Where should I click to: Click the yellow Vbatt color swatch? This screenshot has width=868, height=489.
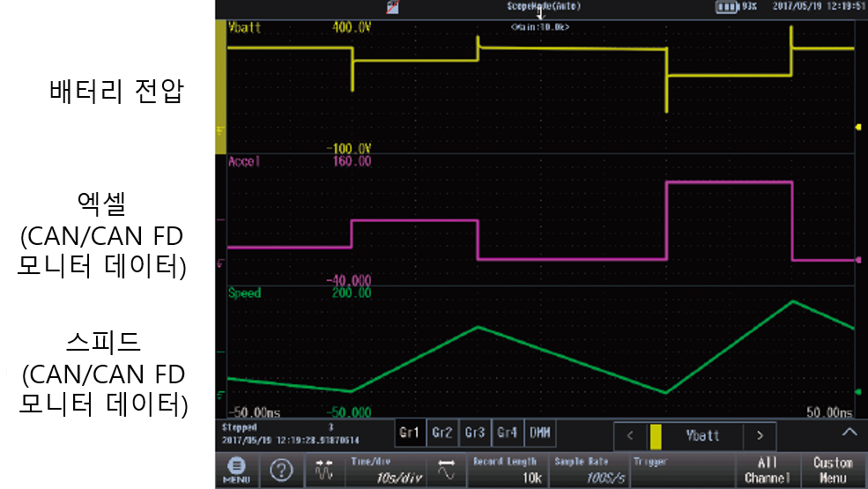[656, 436]
